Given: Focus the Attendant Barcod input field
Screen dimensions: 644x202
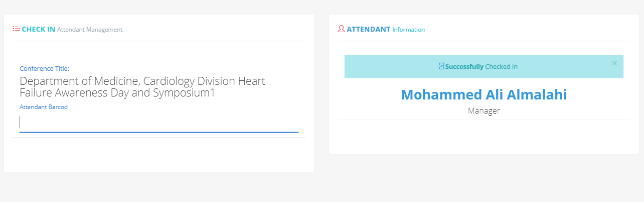Looking at the screenshot, I should (159, 123).
